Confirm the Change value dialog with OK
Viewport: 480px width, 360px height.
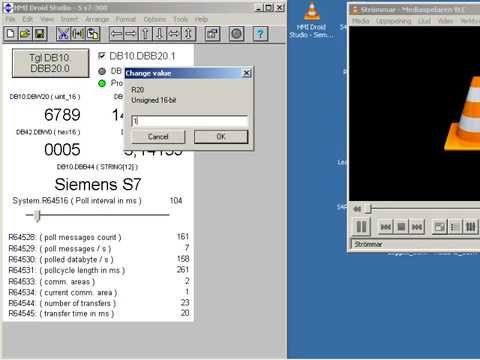221,137
